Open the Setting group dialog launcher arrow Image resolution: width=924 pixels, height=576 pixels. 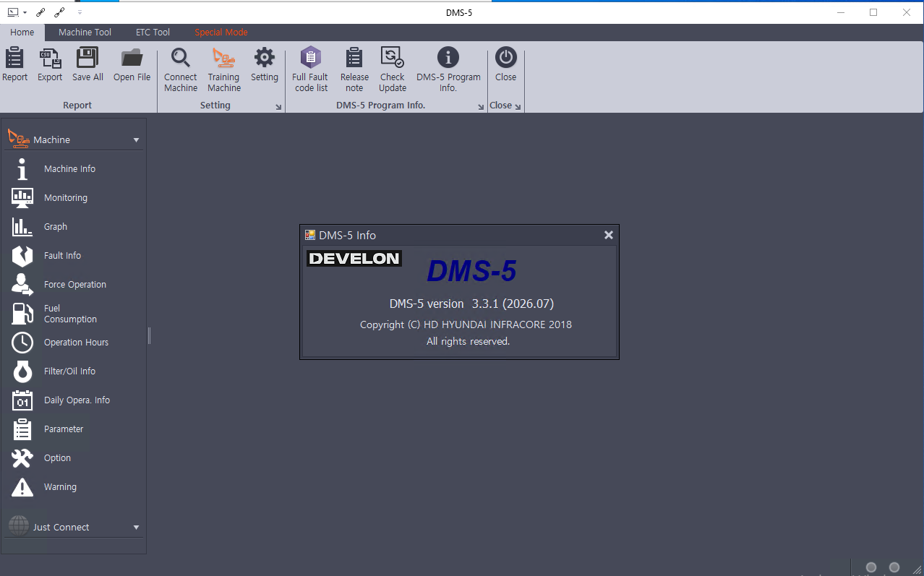[x=279, y=107]
